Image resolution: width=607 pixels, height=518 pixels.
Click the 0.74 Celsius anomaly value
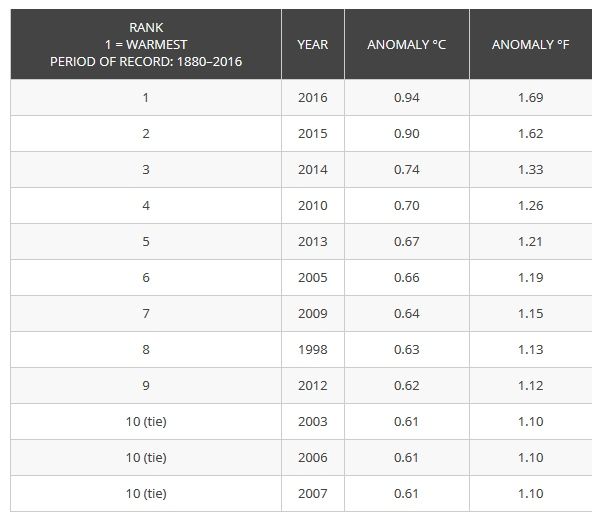tap(407, 170)
